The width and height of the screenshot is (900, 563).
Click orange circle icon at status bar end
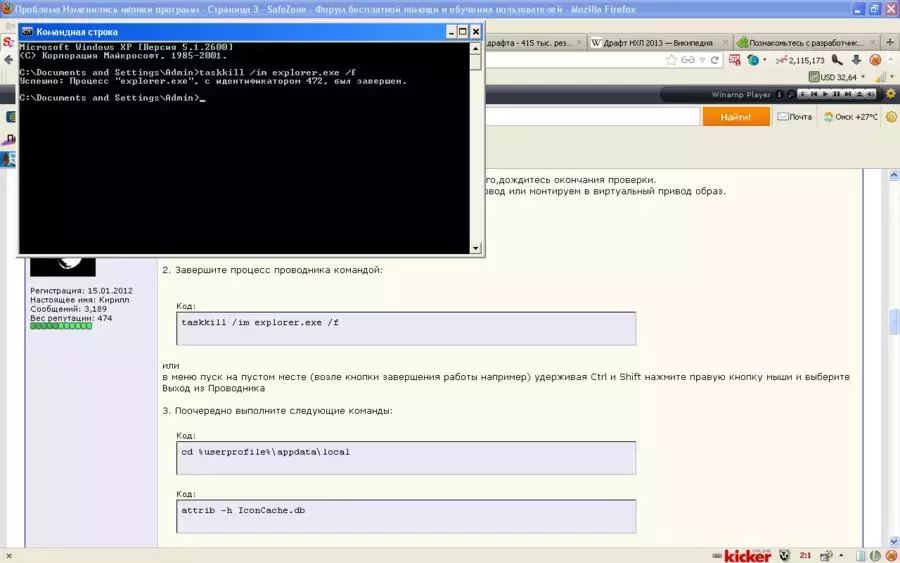click(891, 556)
